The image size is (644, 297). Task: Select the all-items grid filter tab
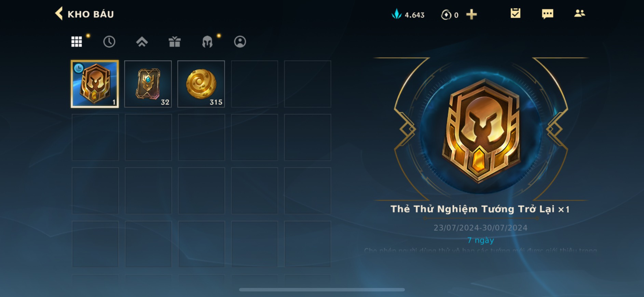click(x=77, y=42)
